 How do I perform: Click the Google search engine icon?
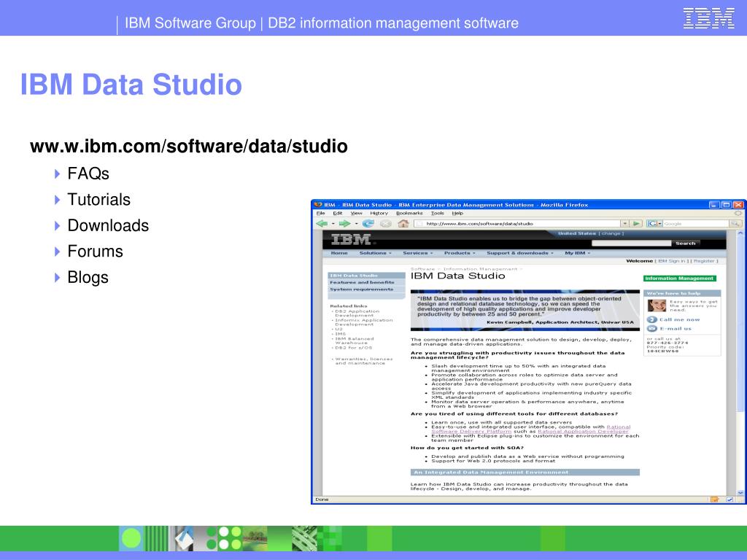651,223
